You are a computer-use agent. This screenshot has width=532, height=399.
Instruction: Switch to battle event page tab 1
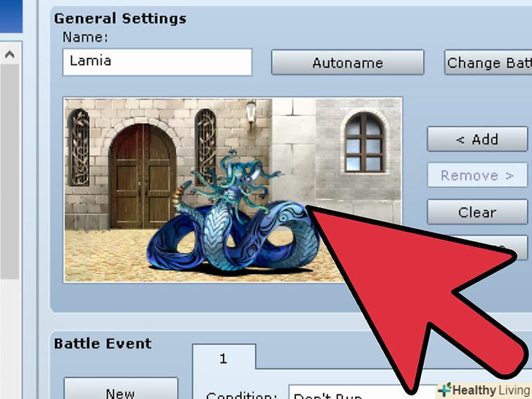pos(224,358)
